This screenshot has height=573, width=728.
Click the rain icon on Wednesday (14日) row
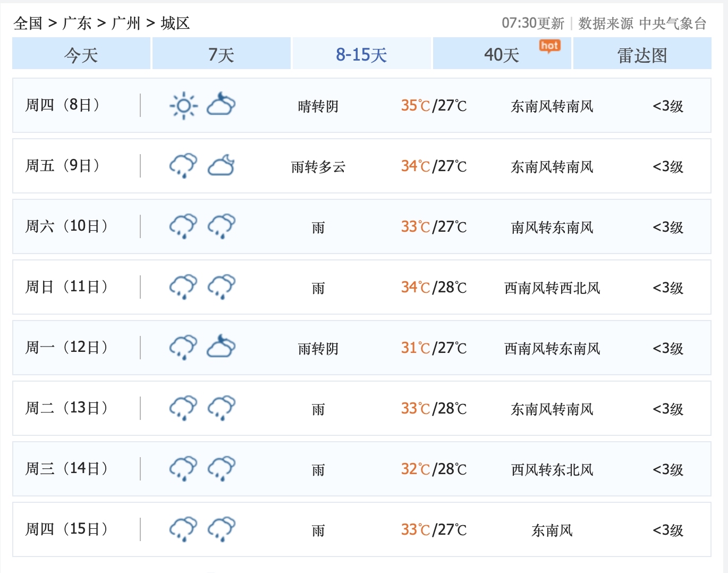pyautogui.click(x=183, y=469)
